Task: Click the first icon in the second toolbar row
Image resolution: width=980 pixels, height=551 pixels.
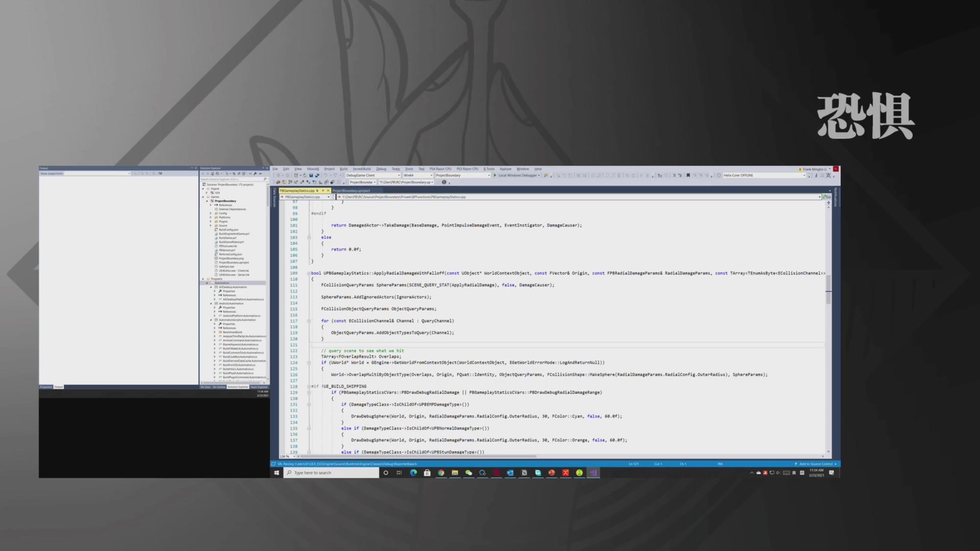Action: [x=278, y=182]
